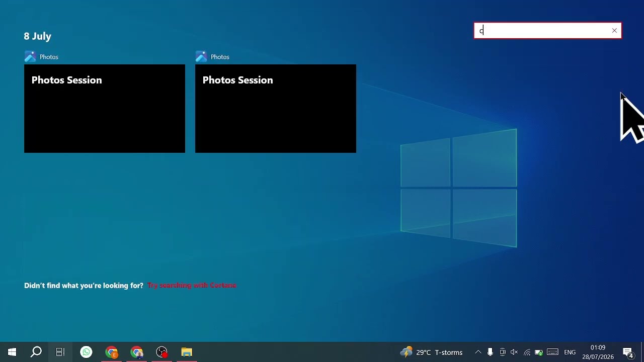
Task: Open the touch keyboard icon
Action: coord(553,352)
